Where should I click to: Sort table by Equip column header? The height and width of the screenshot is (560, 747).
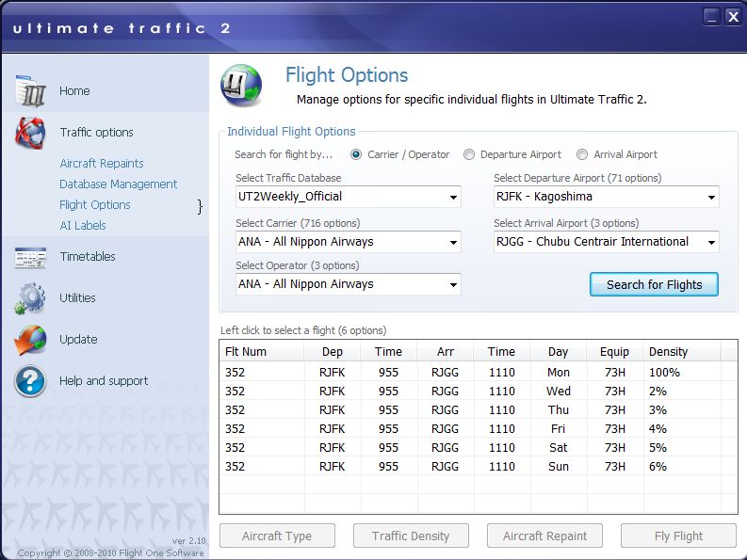tap(614, 352)
